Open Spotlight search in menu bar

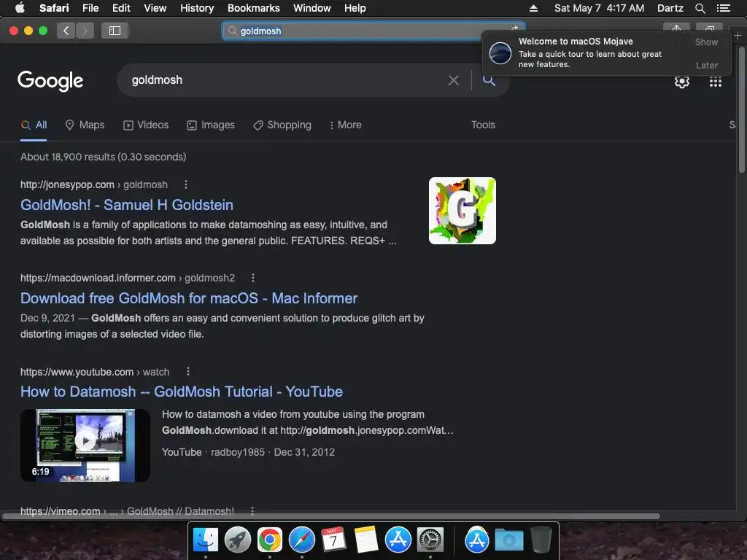[x=700, y=8]
